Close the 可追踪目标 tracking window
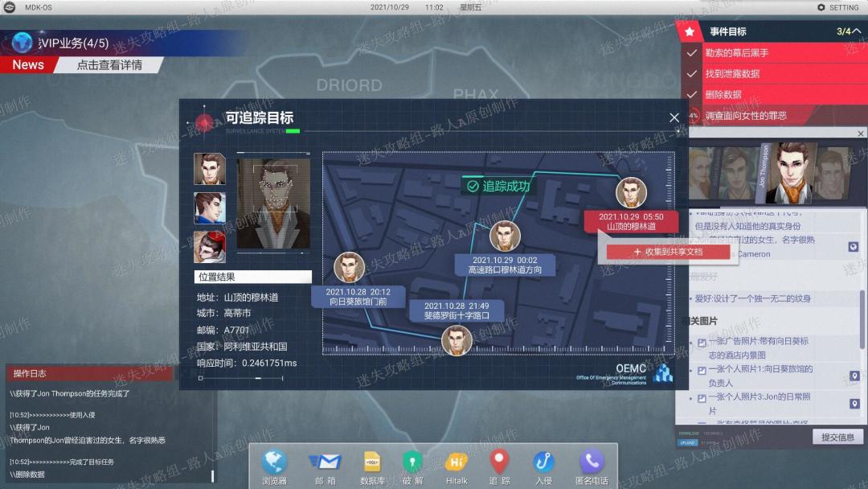Viewport: 868px width, 489px height. pos(674,117)
